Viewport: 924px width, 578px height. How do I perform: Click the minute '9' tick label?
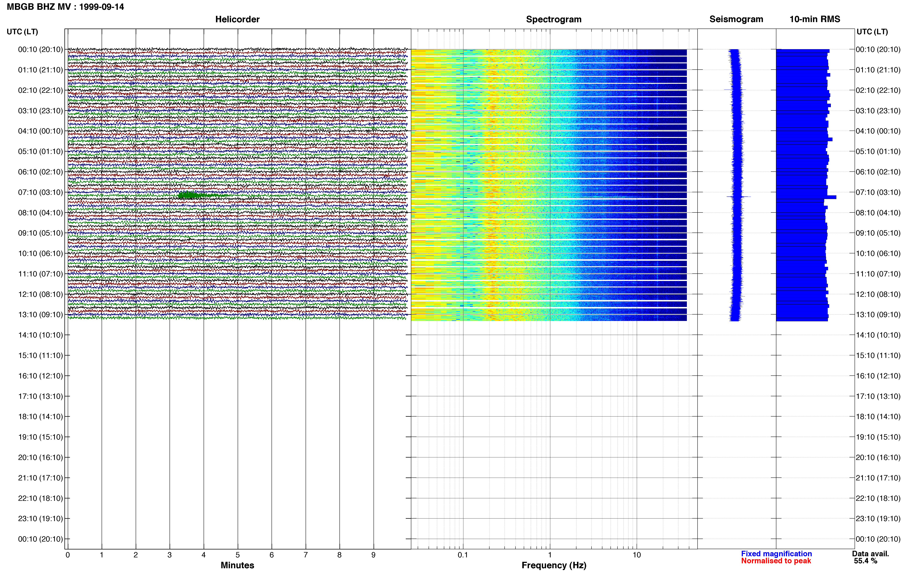pyautogui.click(x=373, y=555)
